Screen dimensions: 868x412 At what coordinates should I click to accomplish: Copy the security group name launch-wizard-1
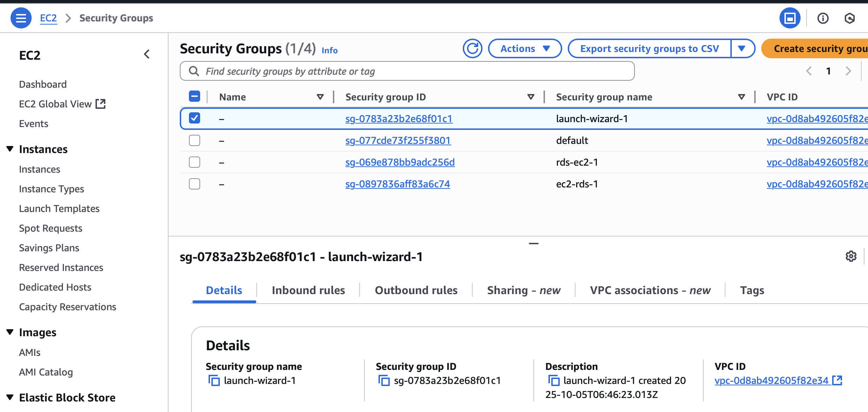(214, 380)
